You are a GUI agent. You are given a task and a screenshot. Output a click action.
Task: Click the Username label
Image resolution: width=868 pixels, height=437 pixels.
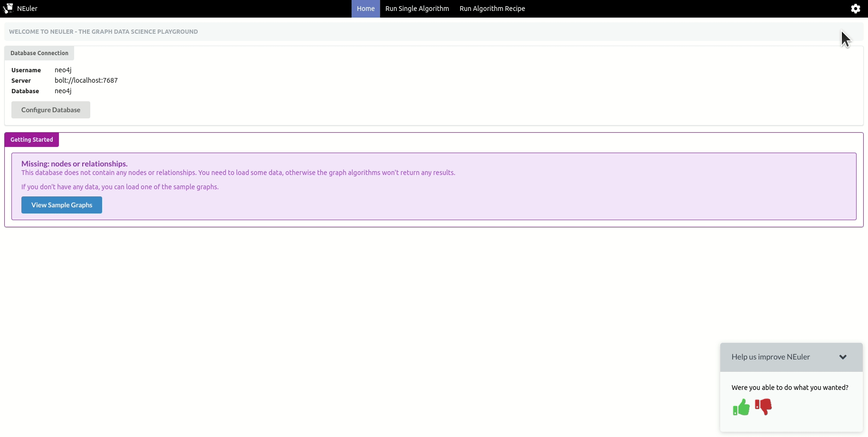pyautogui.click(x=26, y=70)
